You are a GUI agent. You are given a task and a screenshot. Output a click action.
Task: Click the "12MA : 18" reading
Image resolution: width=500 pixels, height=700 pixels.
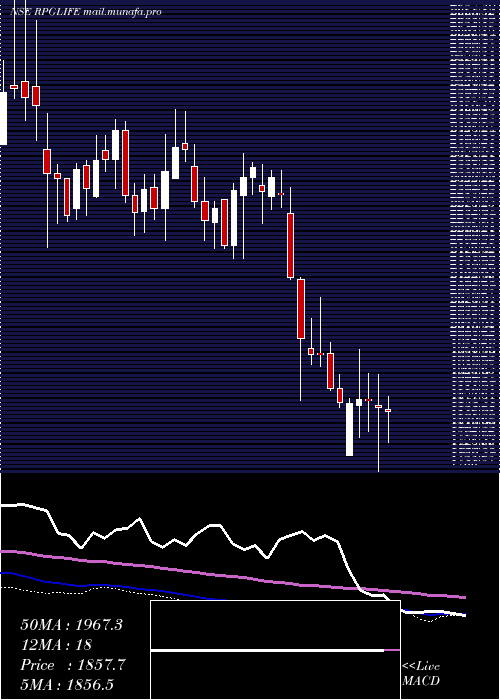[x=56, y=645]
